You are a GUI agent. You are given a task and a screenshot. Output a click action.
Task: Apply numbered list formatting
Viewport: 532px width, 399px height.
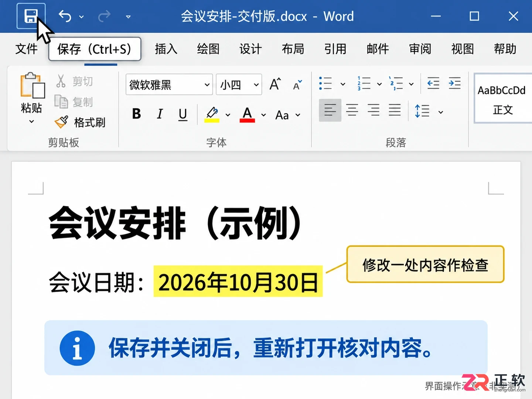coord(364,83)
